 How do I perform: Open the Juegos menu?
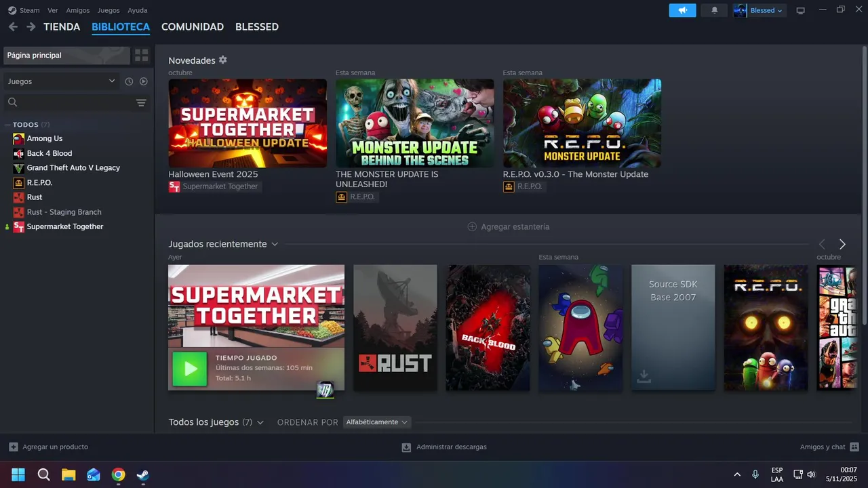(108, 10)
